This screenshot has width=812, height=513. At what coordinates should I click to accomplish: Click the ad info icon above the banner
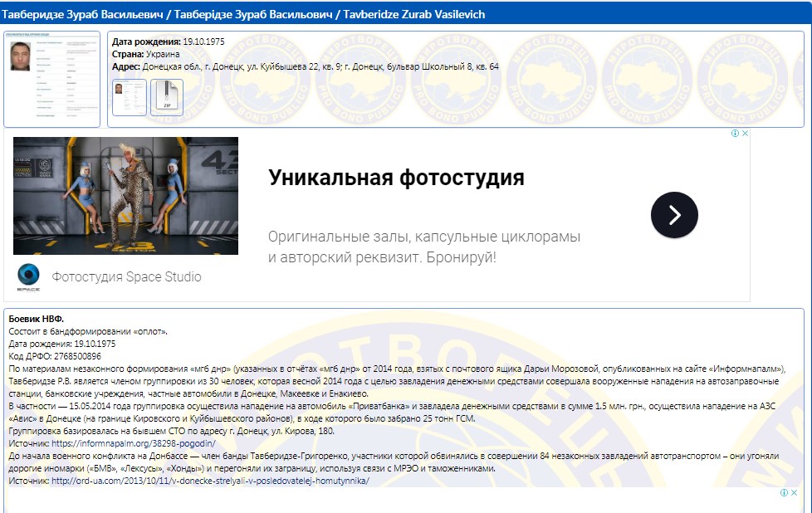pos(735,134)
